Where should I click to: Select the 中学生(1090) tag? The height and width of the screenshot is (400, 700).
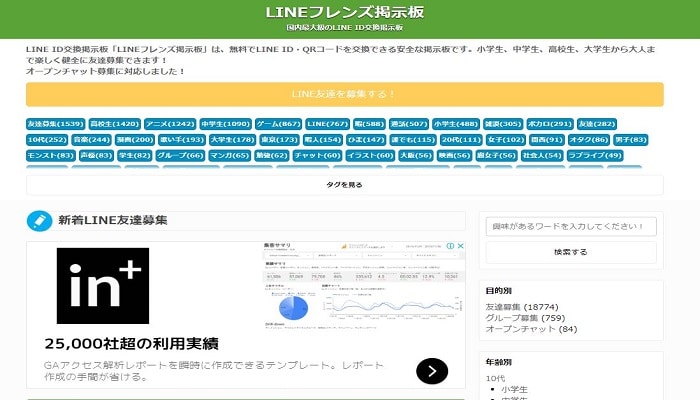225,124
